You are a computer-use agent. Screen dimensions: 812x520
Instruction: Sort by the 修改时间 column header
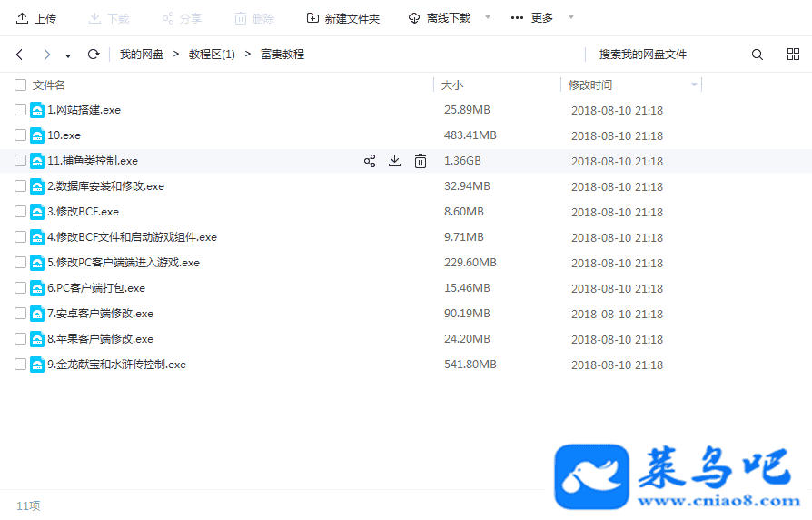click(x=590, y=85)
